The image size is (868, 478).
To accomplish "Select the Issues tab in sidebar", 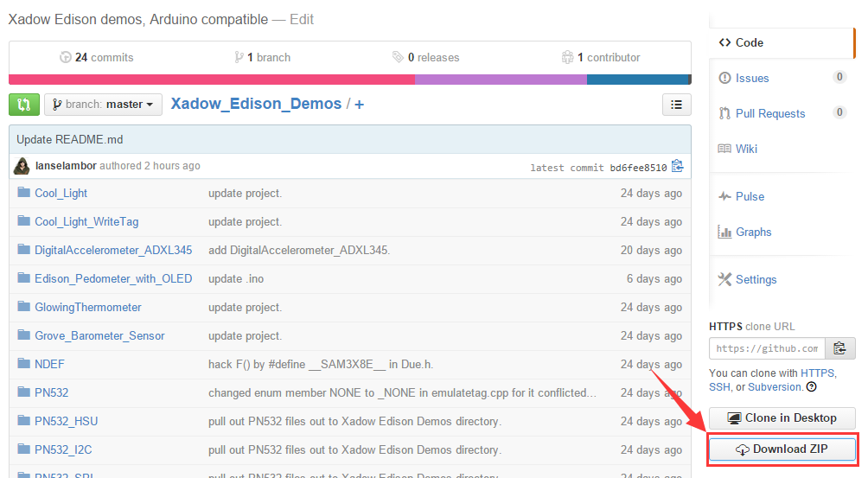I will coord(781,78).
